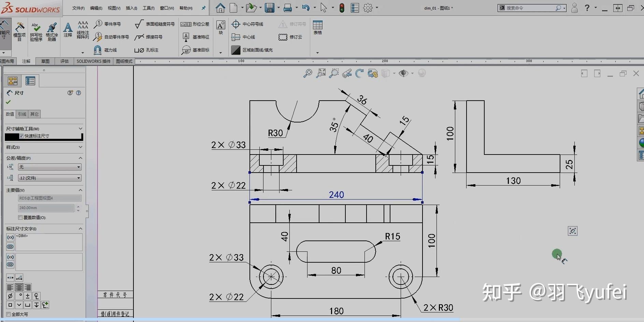
Task: Open the Leaders (引线) tab in the dimension panel
Action: [x=22, y=114]
